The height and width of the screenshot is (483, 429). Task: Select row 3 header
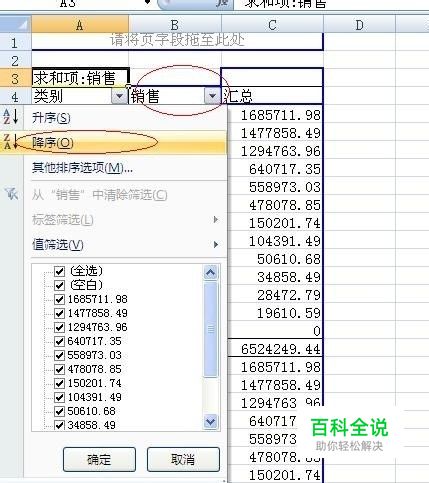coord(15,78)
